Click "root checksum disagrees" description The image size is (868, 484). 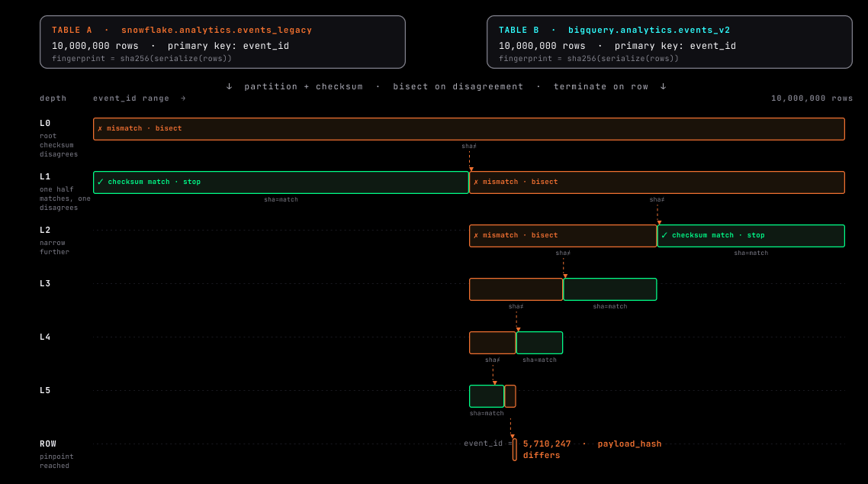pos(59,145)
